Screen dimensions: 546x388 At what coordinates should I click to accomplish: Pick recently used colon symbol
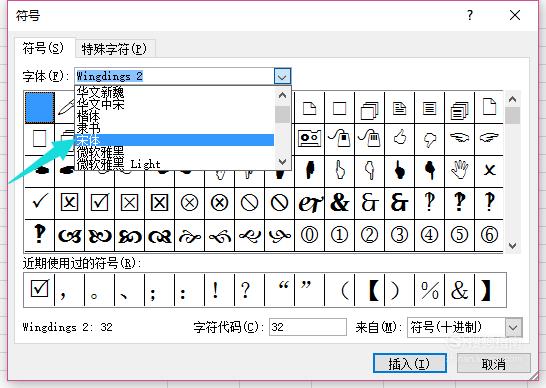189,290
